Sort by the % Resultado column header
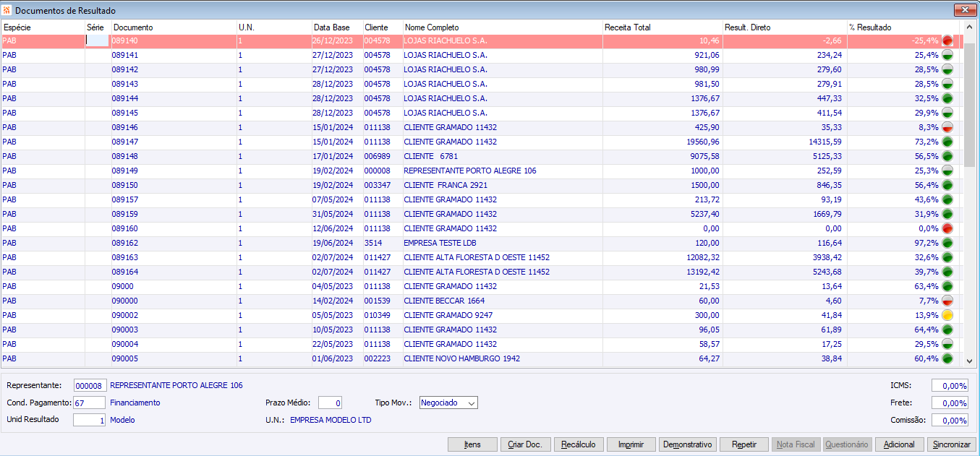Viewport: 980px width, 456px height. coord(903,27)
